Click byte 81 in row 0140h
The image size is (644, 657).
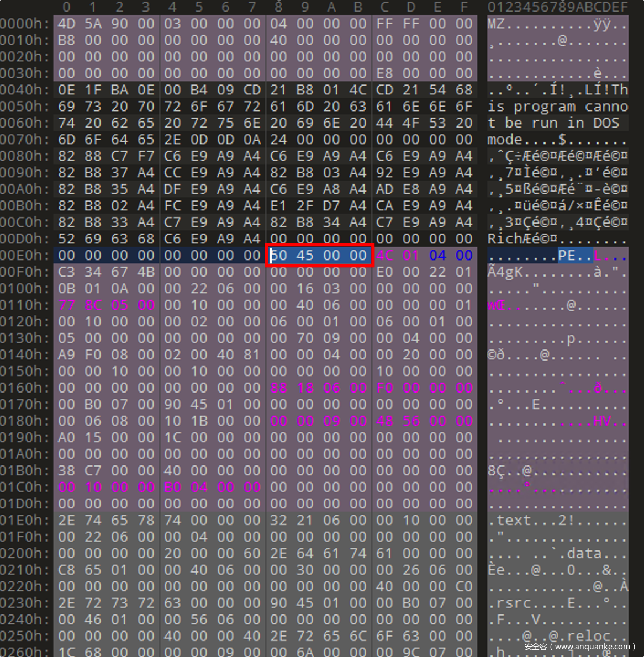click(251, 355)
